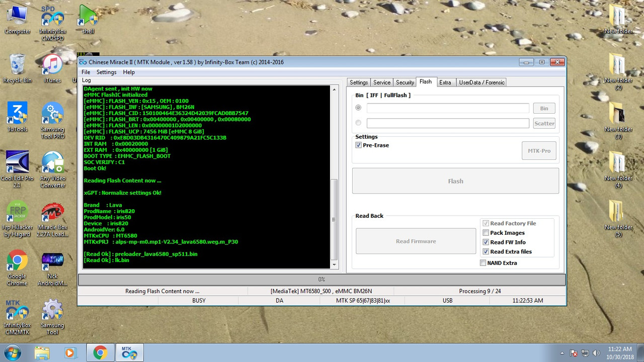Click "MTK SP 65|67|83|81|xx" status entry
This screenshot has width=644, height=362.
[x=363, y=301]
